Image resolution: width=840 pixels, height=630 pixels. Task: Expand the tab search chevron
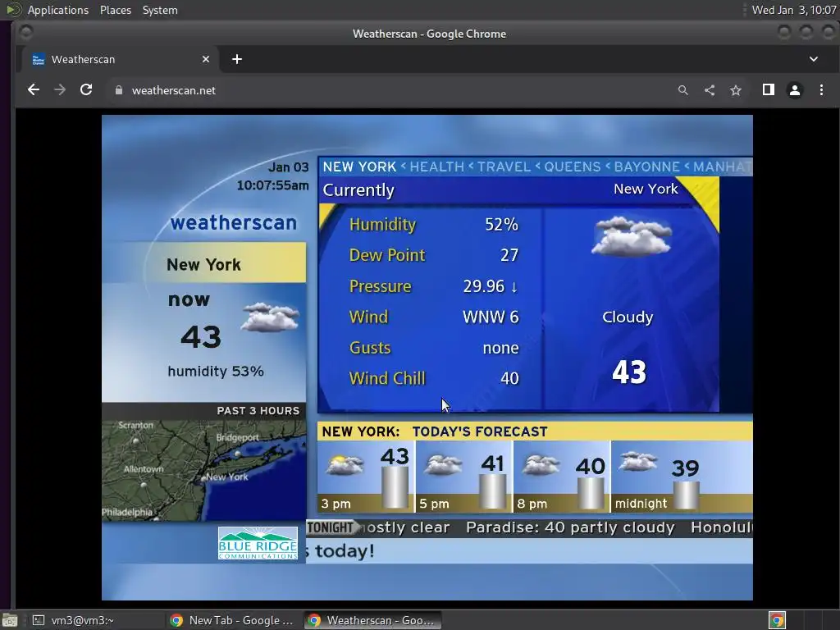point(813,59)
